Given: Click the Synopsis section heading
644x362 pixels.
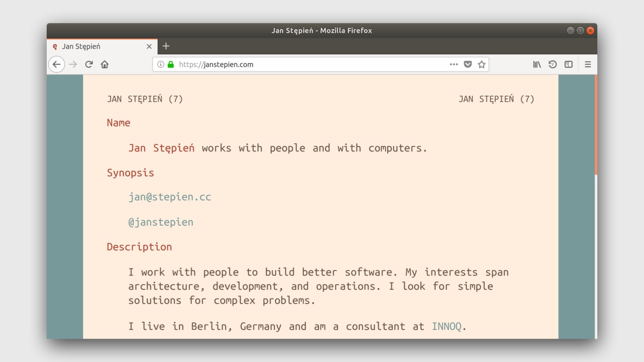Looking at the screenshot, I should pyautogui.click(x=130, y=173).
